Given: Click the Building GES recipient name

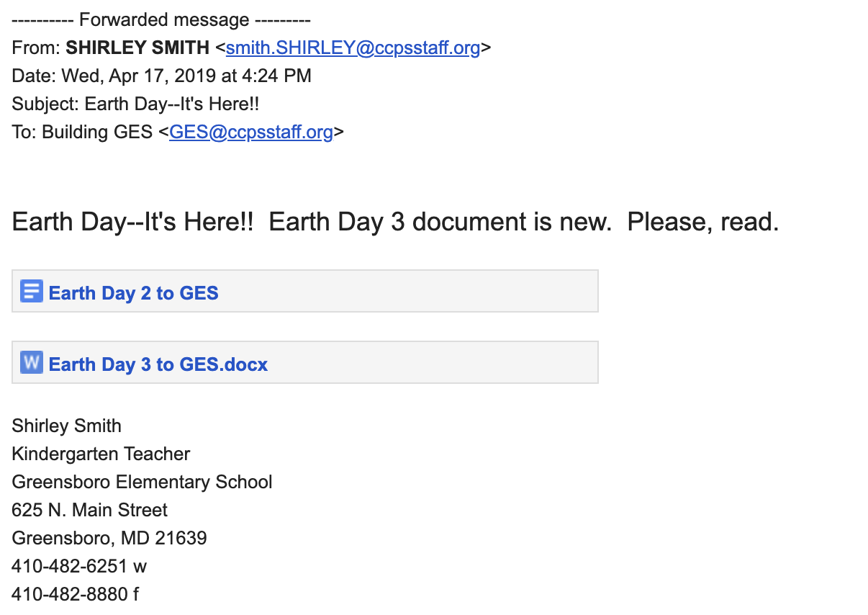Looking at the screenshot, I should [x=97, y=133].
